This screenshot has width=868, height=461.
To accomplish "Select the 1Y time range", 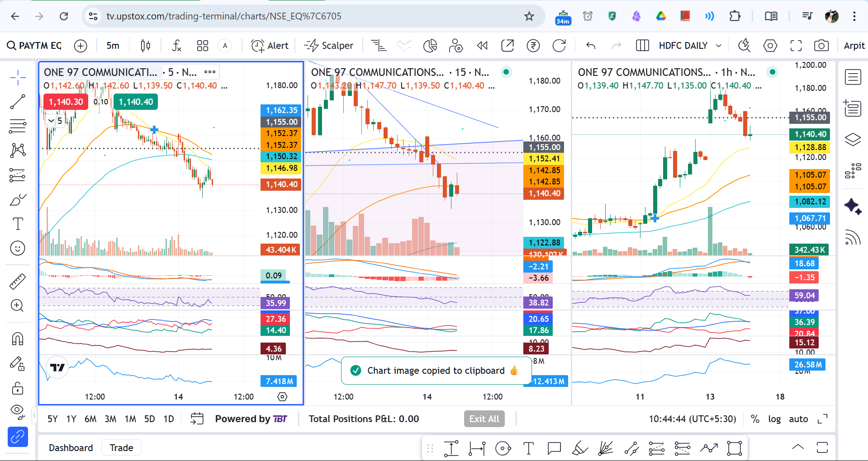I will [x=71, y=419].
